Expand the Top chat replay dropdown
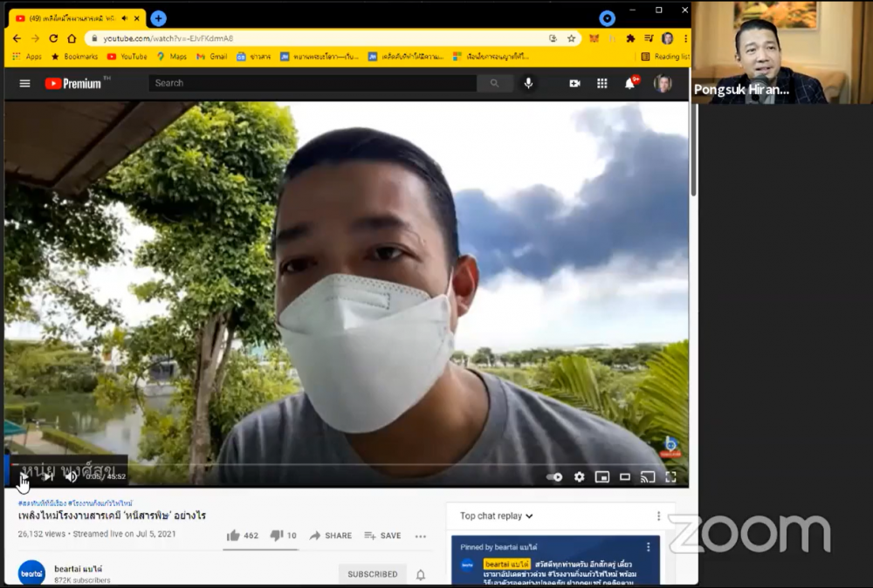This screenshot has height=588, width=873. click(496, 516)
